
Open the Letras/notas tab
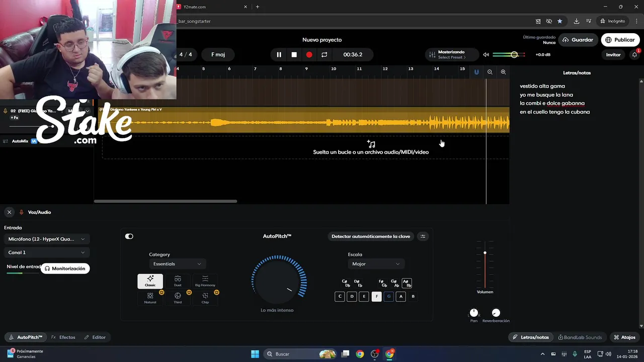(531, 337)
